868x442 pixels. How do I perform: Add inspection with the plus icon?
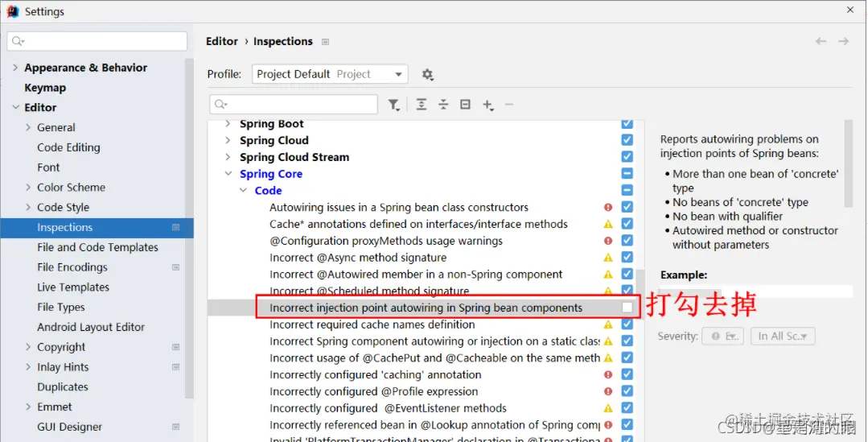pos(487,105)
